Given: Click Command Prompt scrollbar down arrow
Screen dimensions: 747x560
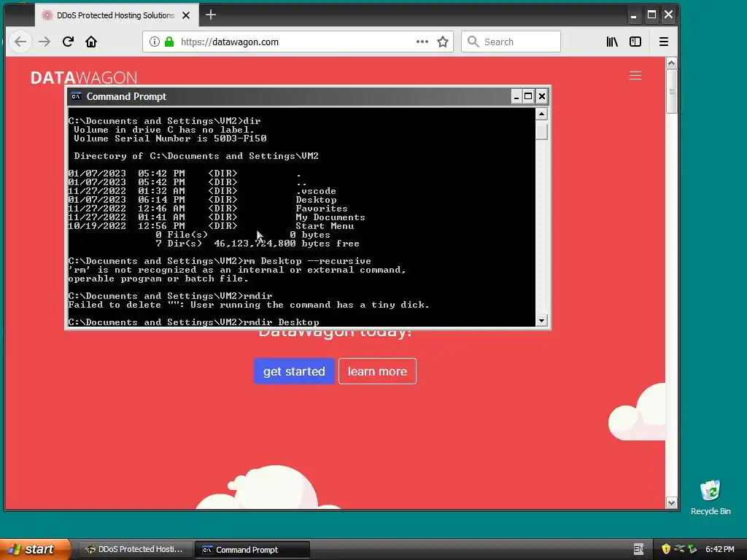Looking at the screenshot, I should pos(542,321).
